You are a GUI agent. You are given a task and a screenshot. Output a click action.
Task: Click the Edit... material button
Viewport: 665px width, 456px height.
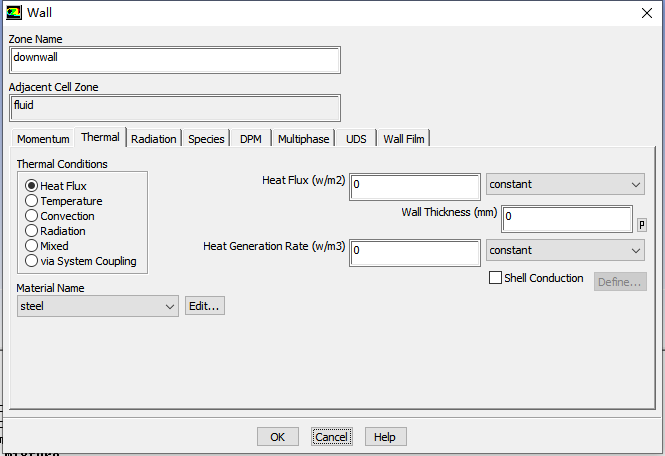point(204,306)
